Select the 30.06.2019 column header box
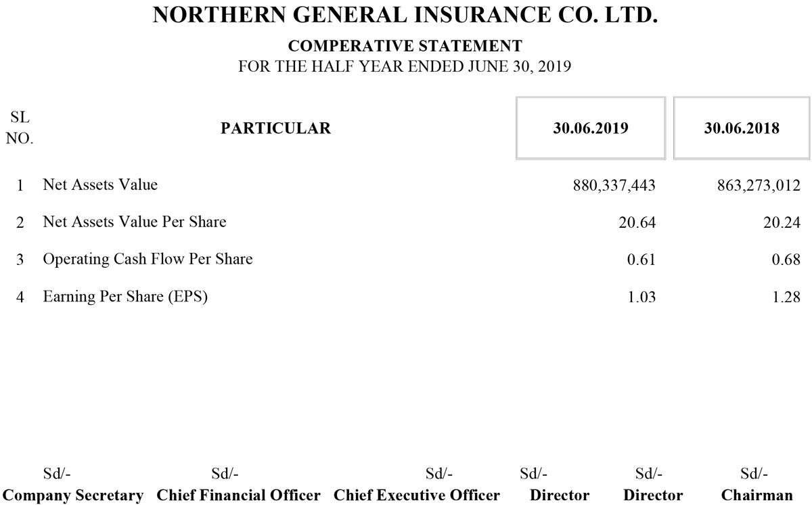The image size is (812, 505). point(590,128)
